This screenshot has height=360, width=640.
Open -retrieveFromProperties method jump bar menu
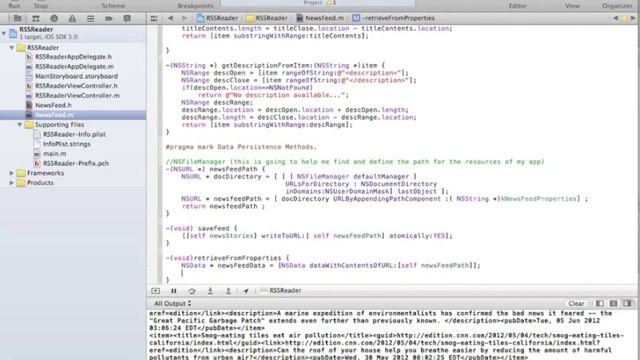click(394, 18)
